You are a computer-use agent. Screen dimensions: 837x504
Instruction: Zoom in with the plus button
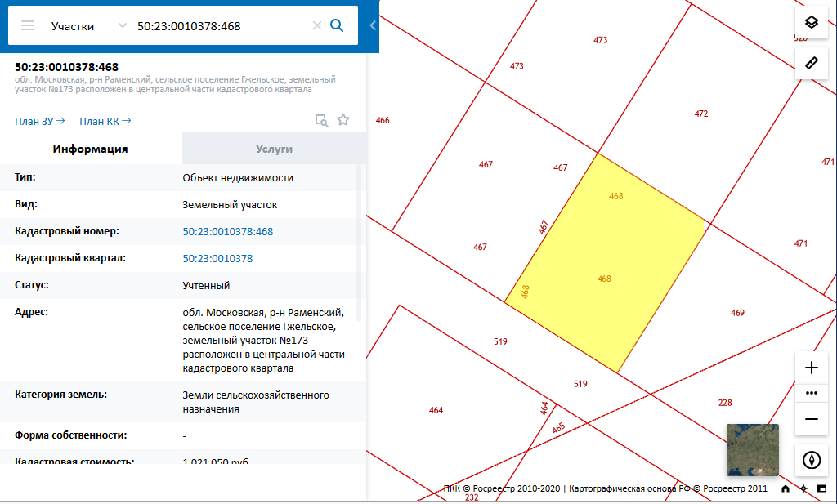click(812, 368)
